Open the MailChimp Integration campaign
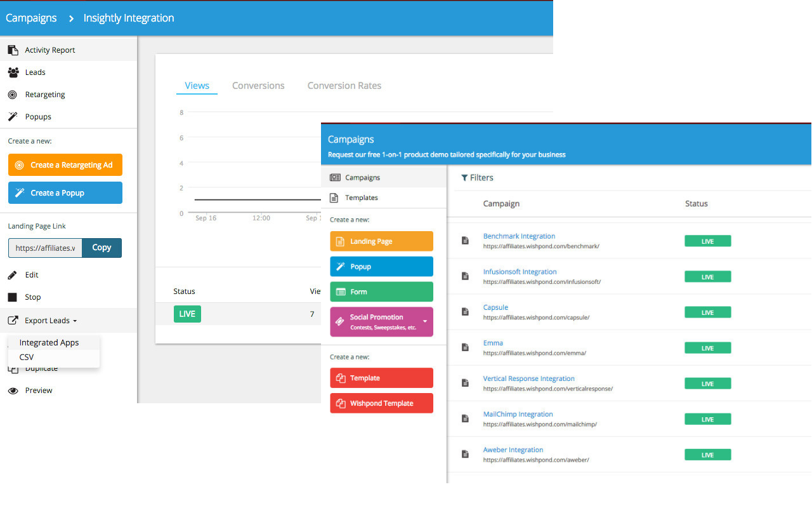Screen dimensions: 812x508 coord(518,414)
